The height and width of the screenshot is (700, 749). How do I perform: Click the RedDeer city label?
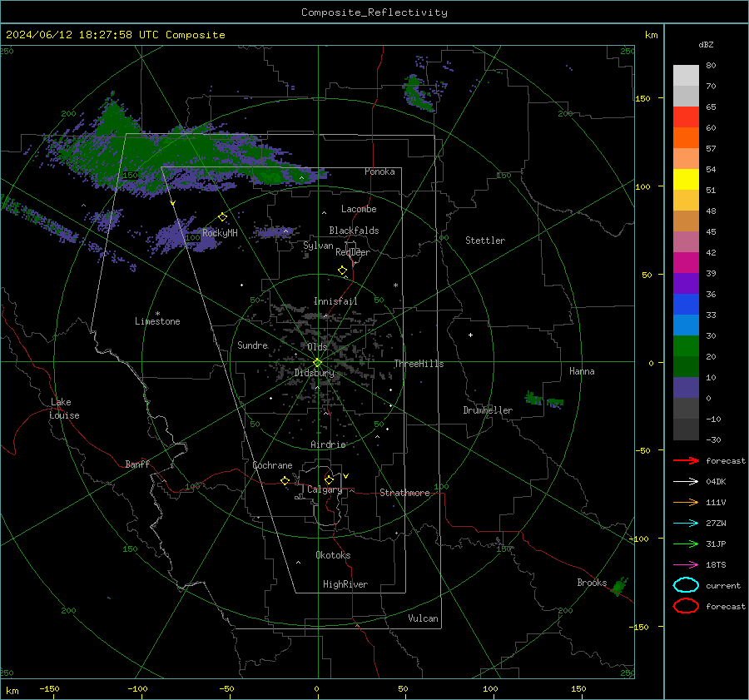[353, 252]
